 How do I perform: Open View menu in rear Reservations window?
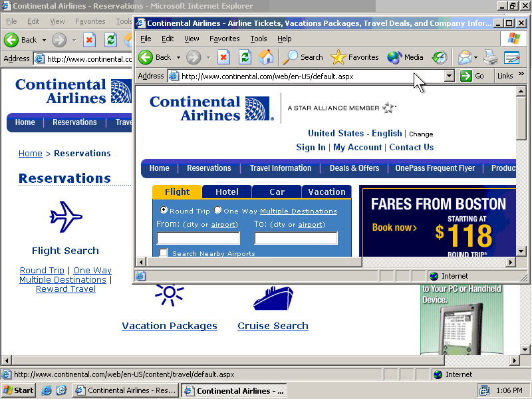57,21
